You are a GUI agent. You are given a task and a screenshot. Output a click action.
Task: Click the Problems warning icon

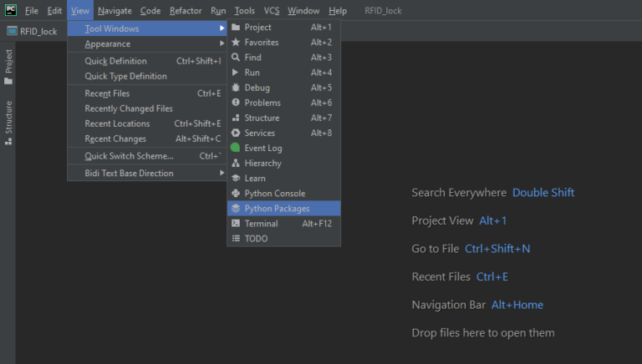[236, 103]
